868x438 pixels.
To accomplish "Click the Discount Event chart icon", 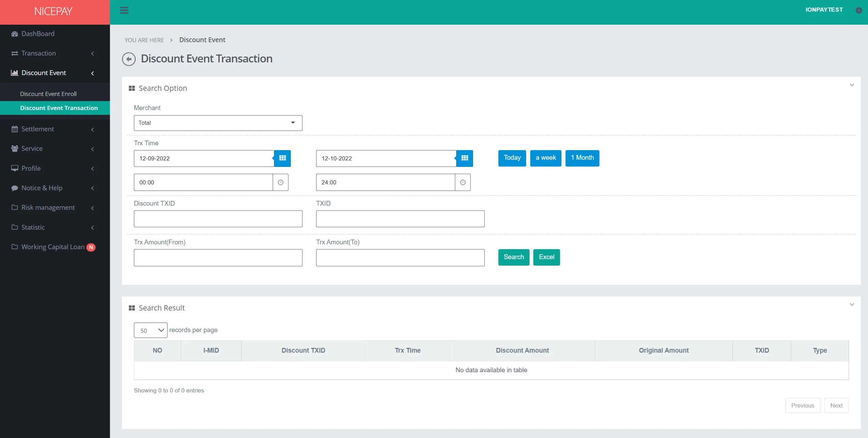I will pyautogui.click(x=14, y=73).
